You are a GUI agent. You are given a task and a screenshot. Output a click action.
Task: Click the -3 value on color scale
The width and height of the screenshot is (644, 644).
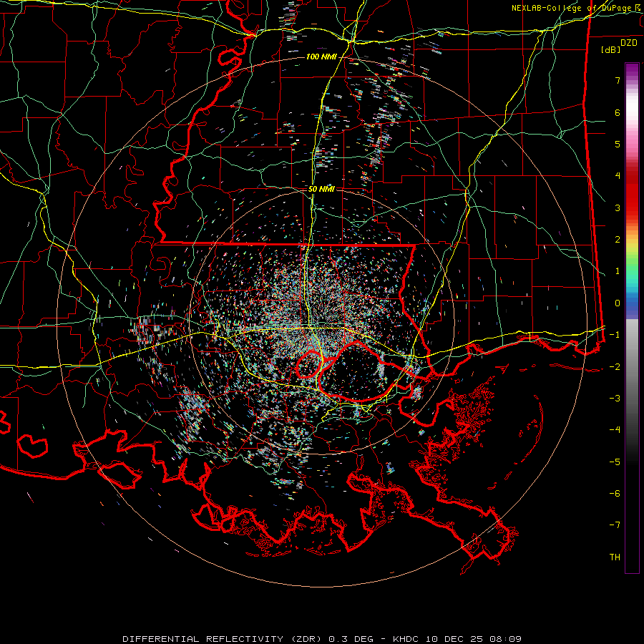pyautogui.click(x=615, y=398)
